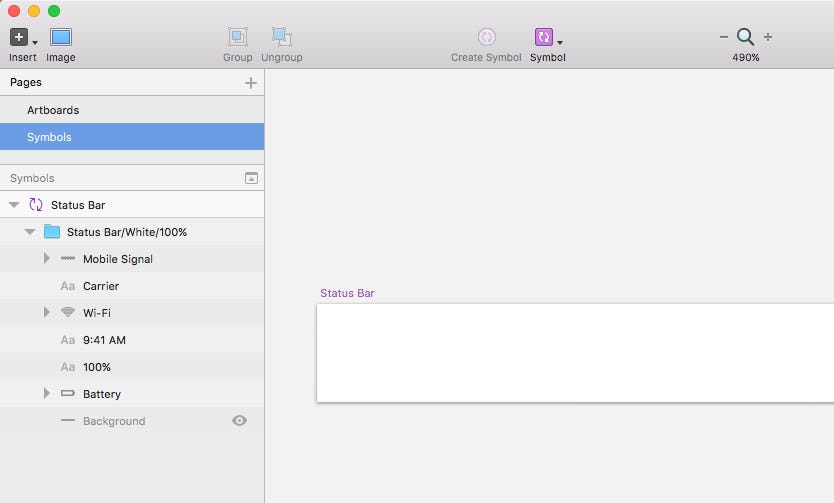Click the Wi-Fi layer icon
834x503 pixels.
[68, 312]
